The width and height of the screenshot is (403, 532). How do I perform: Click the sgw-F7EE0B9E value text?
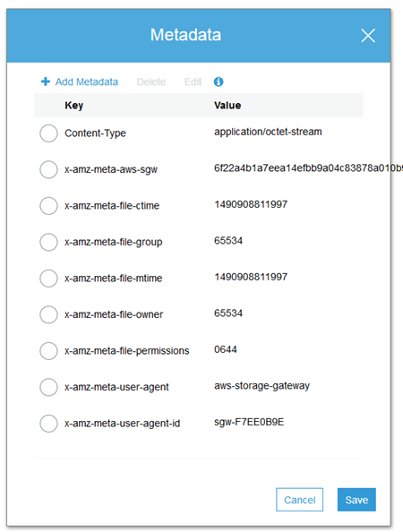(x=249, y=422)
